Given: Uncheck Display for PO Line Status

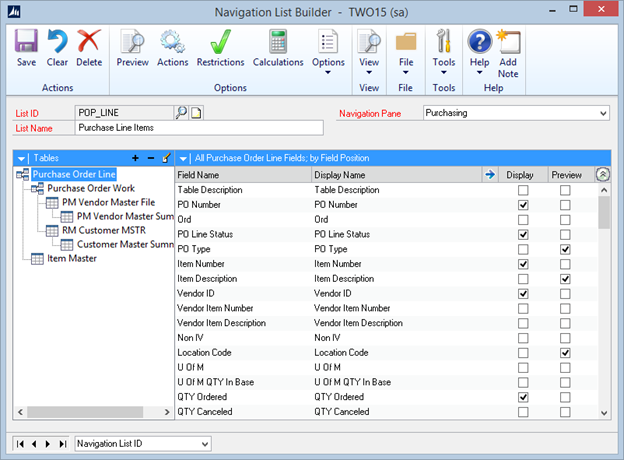Looking at the screenshot, I should [523, 235].
